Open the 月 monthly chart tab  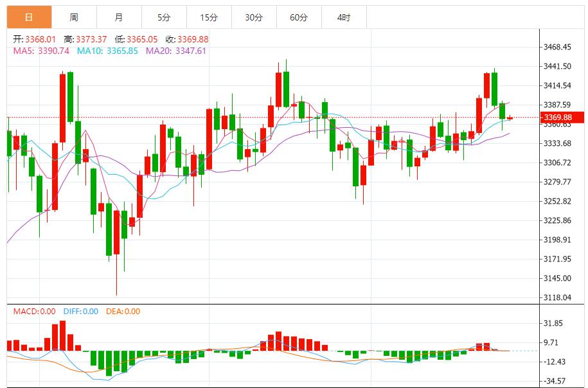[x=119, y=17]
